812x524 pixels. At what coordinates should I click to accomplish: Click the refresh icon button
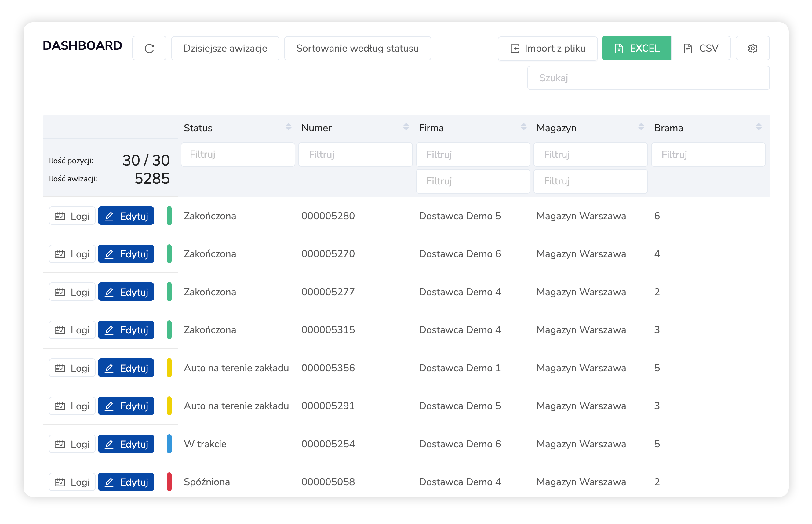[x=149, y=48]
